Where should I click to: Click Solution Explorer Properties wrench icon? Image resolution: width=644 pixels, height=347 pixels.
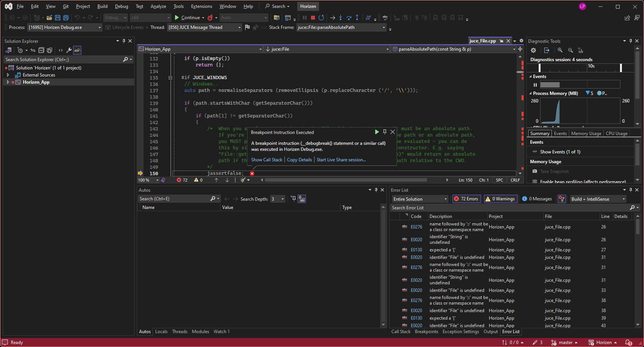pyautogui.click(x=69, y=50)
